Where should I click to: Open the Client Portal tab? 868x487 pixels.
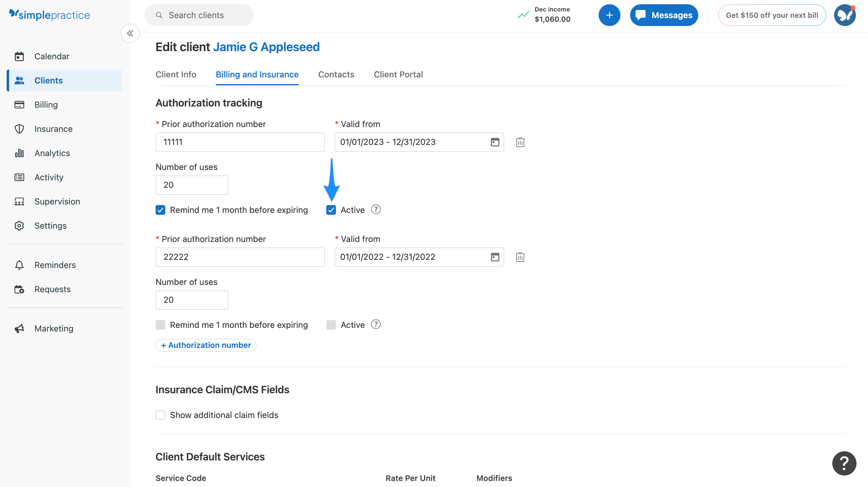(x=398, y=74)
